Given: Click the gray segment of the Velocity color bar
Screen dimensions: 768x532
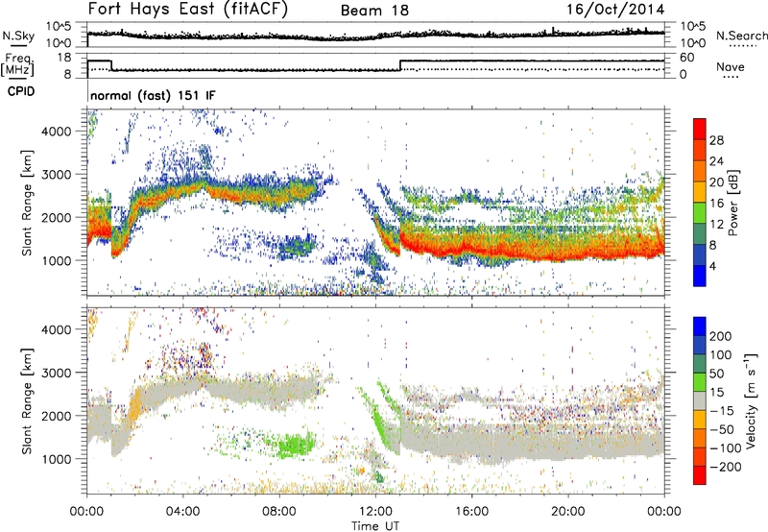Looking at the screenshot, I should [x=700, y=400].
